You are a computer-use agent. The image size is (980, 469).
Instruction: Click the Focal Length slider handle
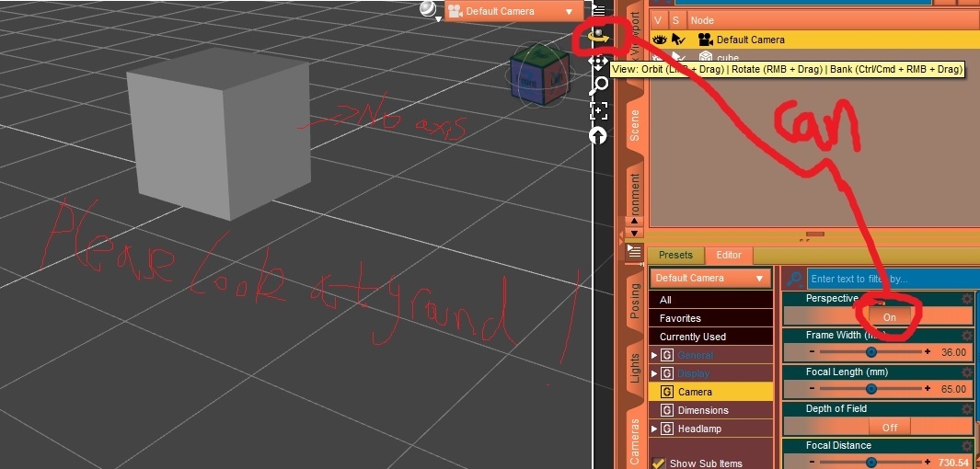pos(871,389)
